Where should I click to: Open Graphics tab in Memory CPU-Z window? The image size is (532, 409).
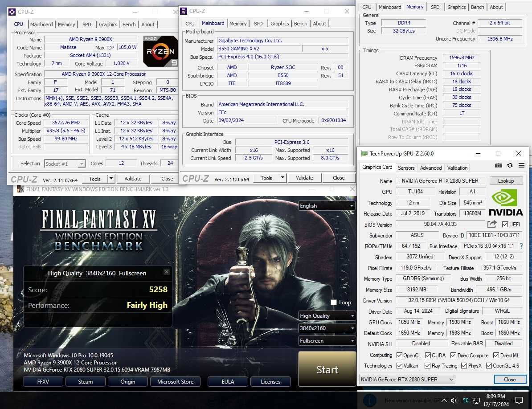456,7
